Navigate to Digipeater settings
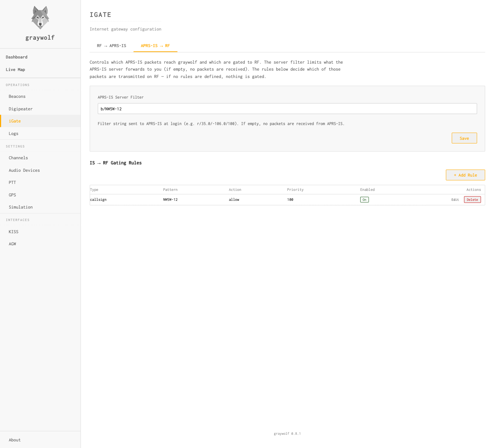 click(21, 109)
